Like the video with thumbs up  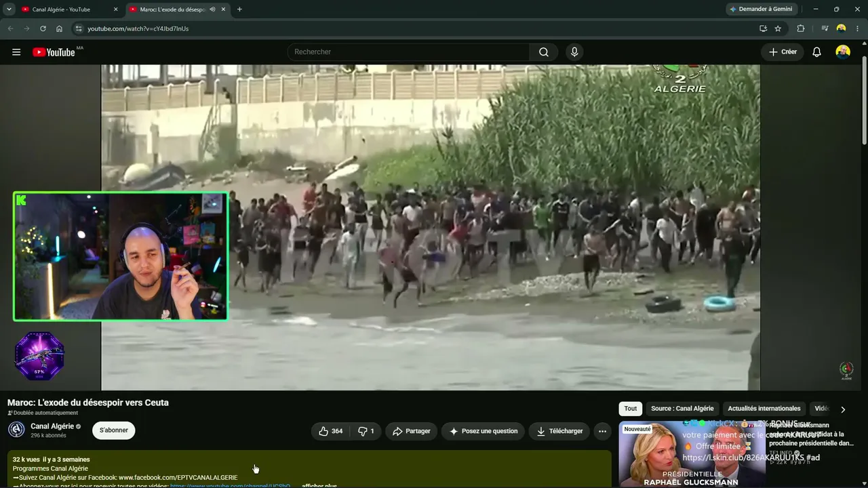coord(331,431)
